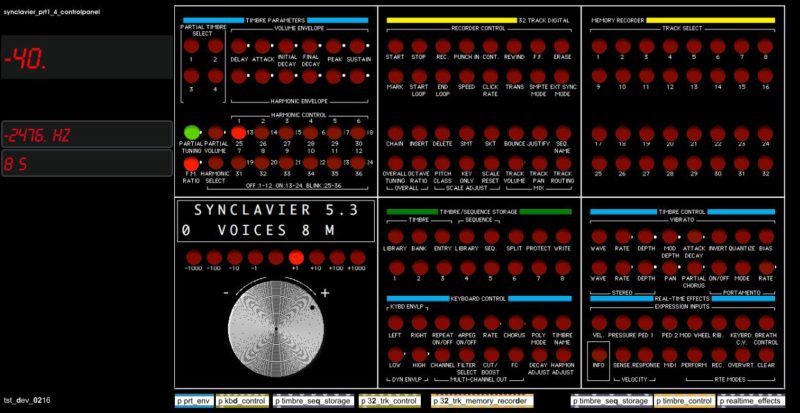The width and height of the screenshot is (800, 413).
Task: Click the DELAY volume envelope button
Action: click(239, 46)
